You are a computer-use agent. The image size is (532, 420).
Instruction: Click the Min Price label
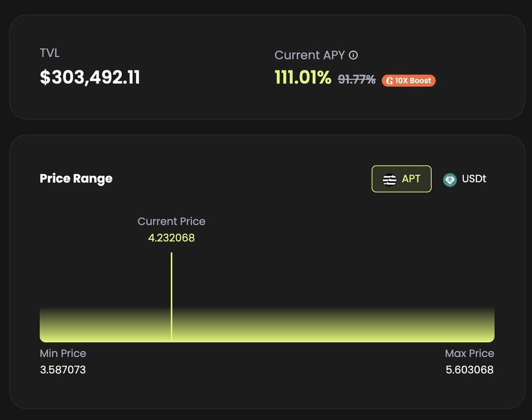63,353
